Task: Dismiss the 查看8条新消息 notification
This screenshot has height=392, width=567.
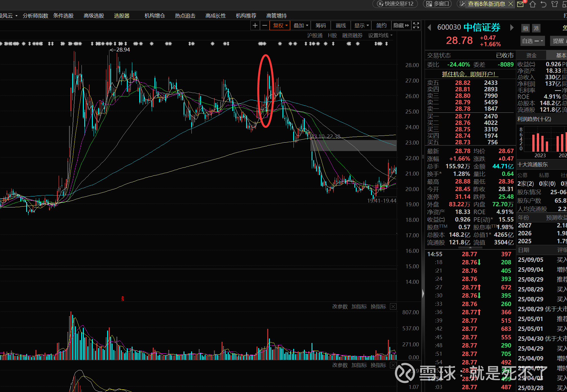Action: tap(511, 4)
